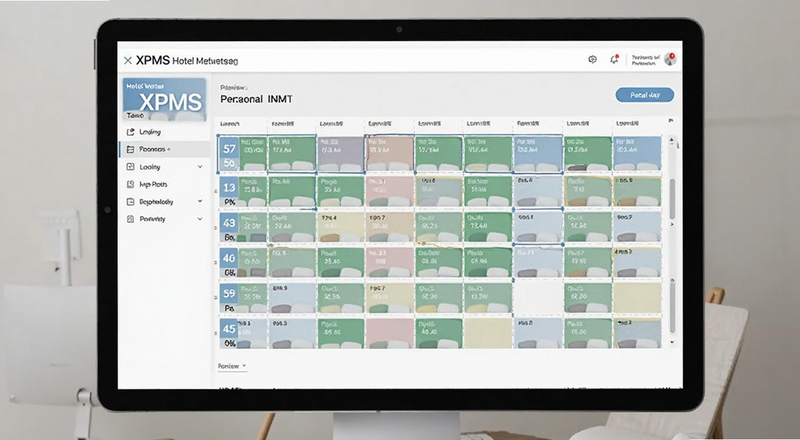Screen dimensions: 800x440
Task: Click the XPMS hotel banner in the sidebar
Action: coord(164,99)
